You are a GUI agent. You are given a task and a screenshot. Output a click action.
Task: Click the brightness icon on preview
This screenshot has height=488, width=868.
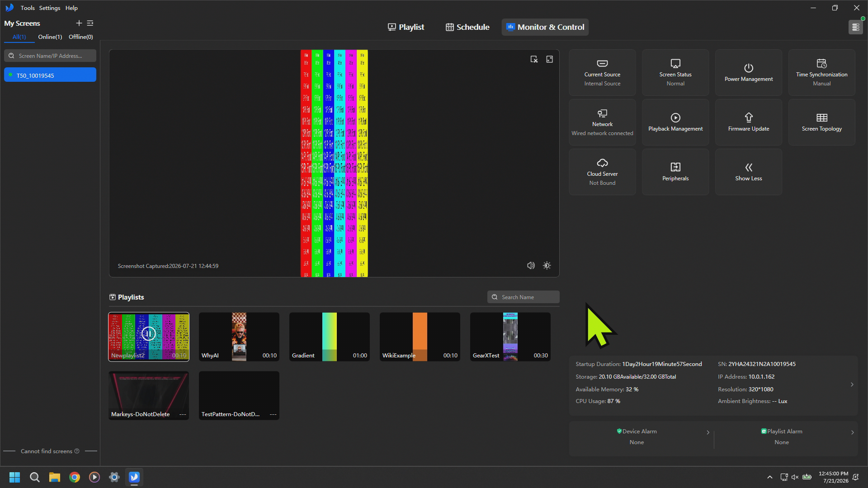click(547, 266)
